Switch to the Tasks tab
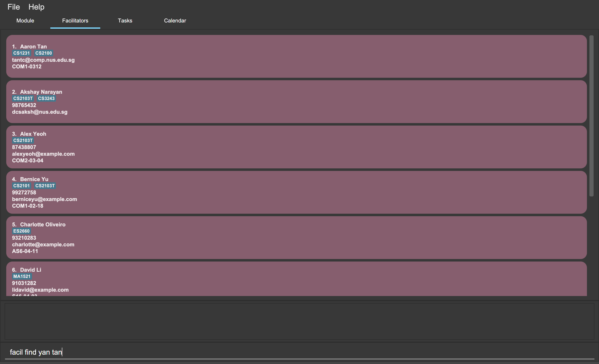Image resolution: width=599 pixels, height=364 pixels. [125, 21]
